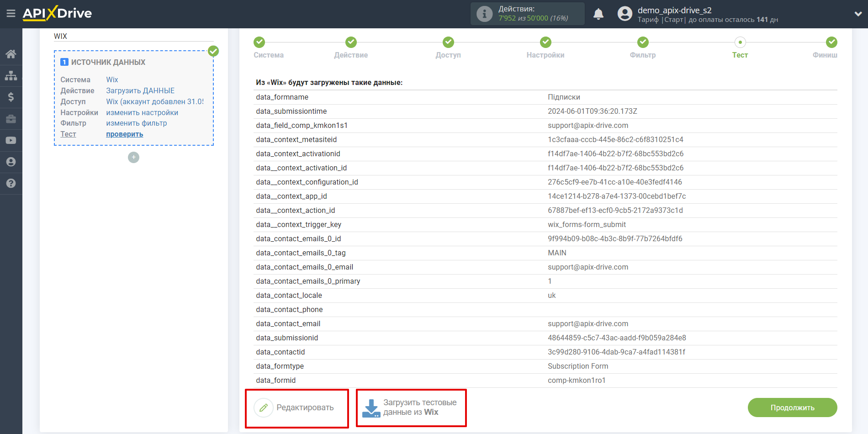The width and height of the screenshot is (868, 434).
Task: Select the ИСТОЧНИК ДАННЫХ heading
Action: pos(108,62)
